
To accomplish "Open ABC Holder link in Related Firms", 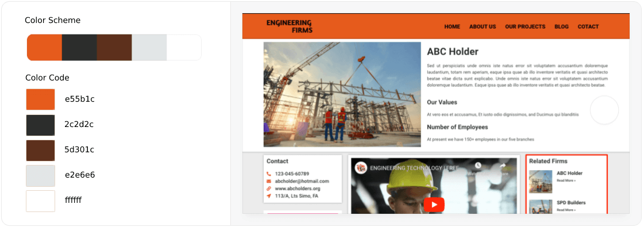I will click(x=569, y=173).
